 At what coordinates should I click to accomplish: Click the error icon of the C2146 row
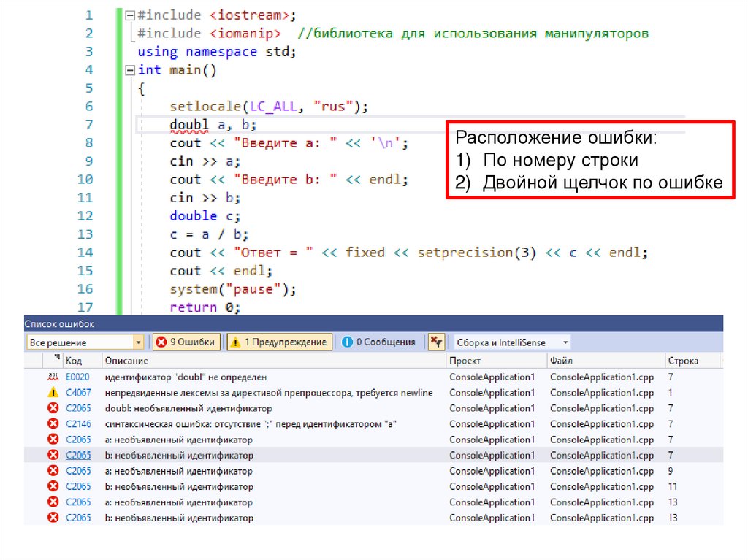53,423
